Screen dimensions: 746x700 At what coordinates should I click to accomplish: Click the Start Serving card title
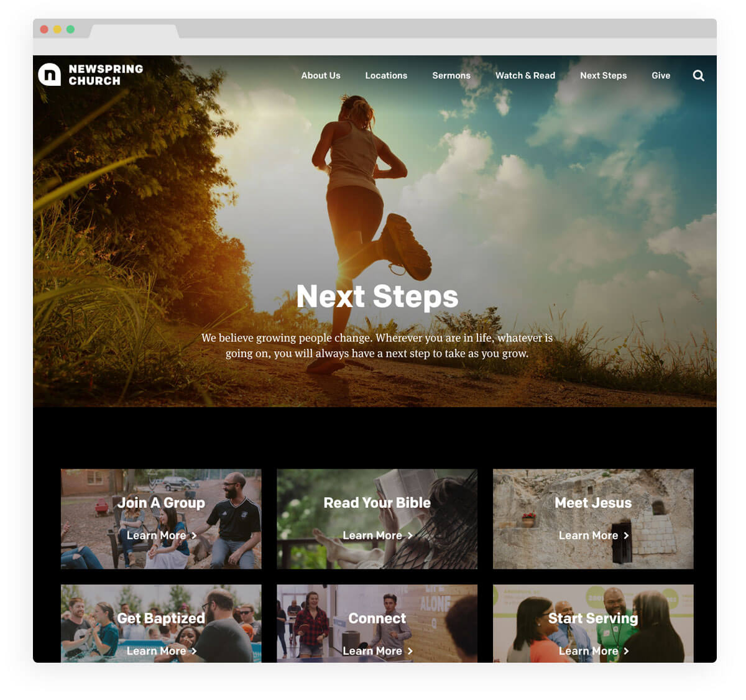pos(592,618)
